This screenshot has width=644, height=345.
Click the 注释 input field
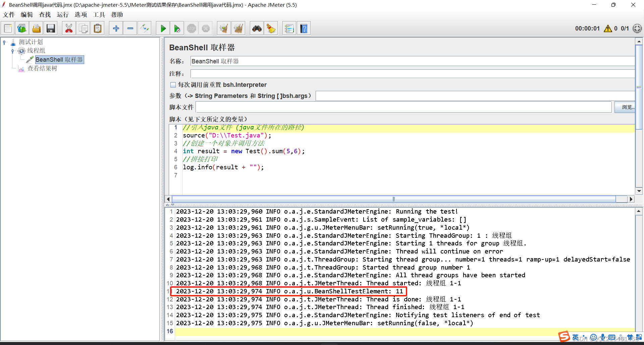[413, 74]
